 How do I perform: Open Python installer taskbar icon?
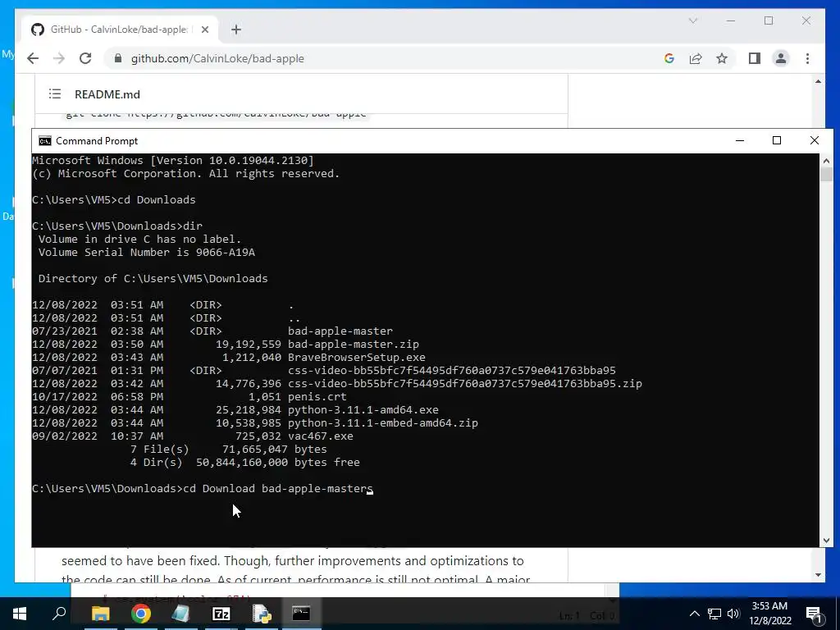click(x=262, y=614)
